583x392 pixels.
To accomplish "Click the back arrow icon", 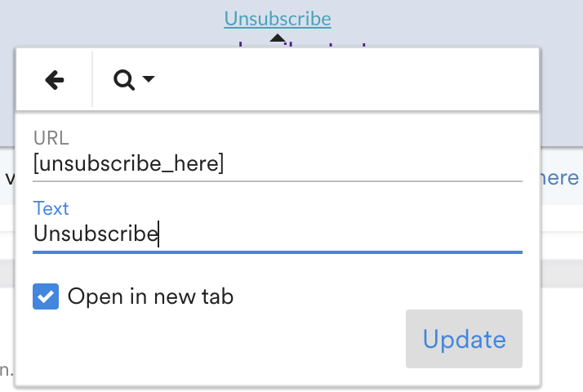I will click(x=54, y=79).
